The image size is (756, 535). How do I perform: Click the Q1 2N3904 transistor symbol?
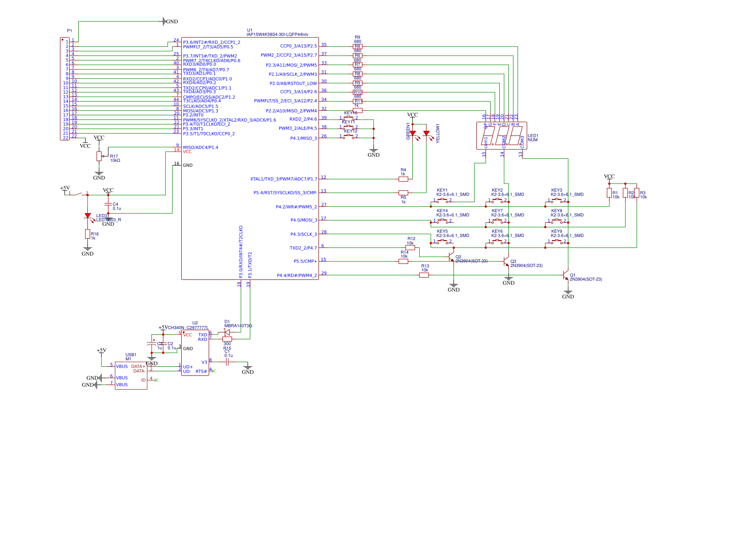tap(566, 275)
